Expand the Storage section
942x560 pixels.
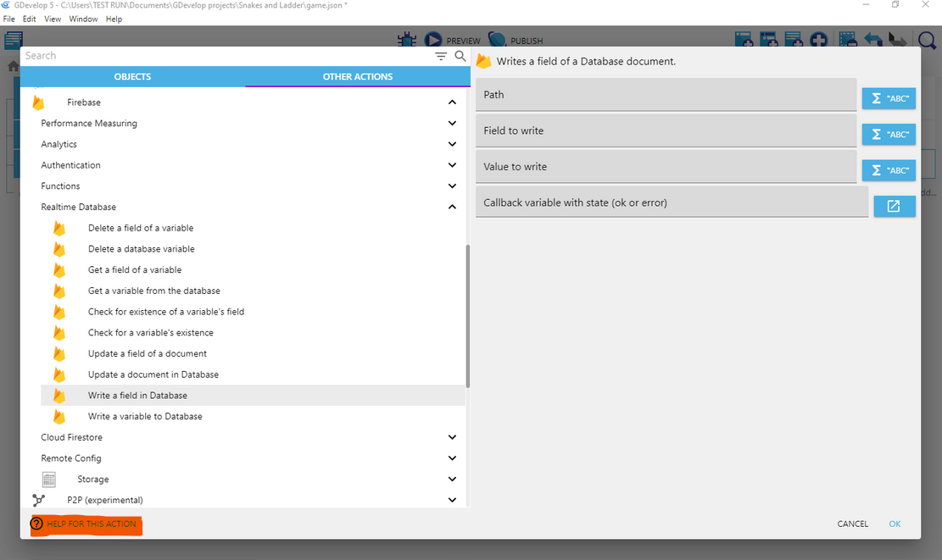tap(453, 479)
